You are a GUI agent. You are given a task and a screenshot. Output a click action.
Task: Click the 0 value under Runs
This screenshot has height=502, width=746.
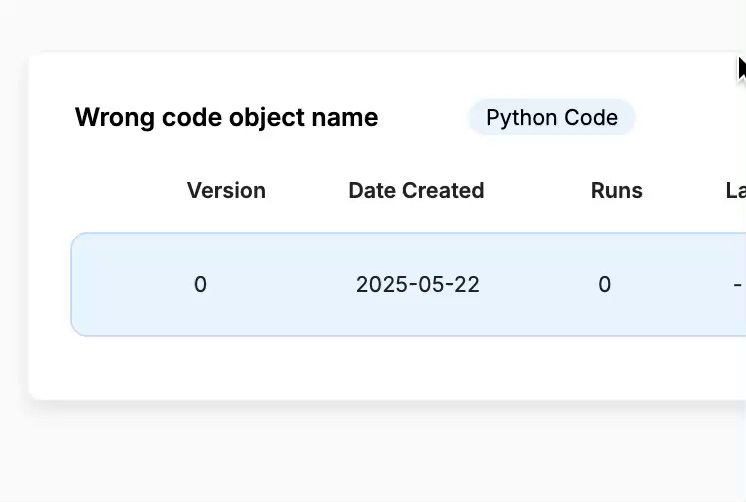(x=605, y=285)
